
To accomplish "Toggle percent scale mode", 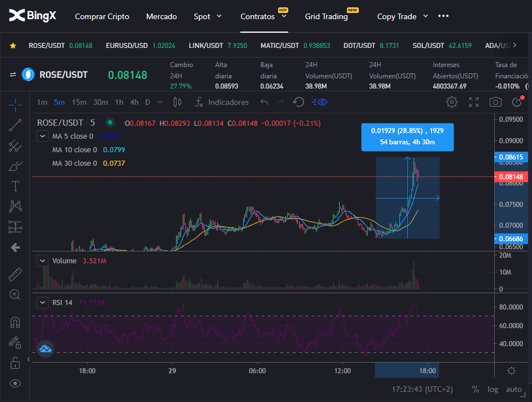I will point(476,389).
